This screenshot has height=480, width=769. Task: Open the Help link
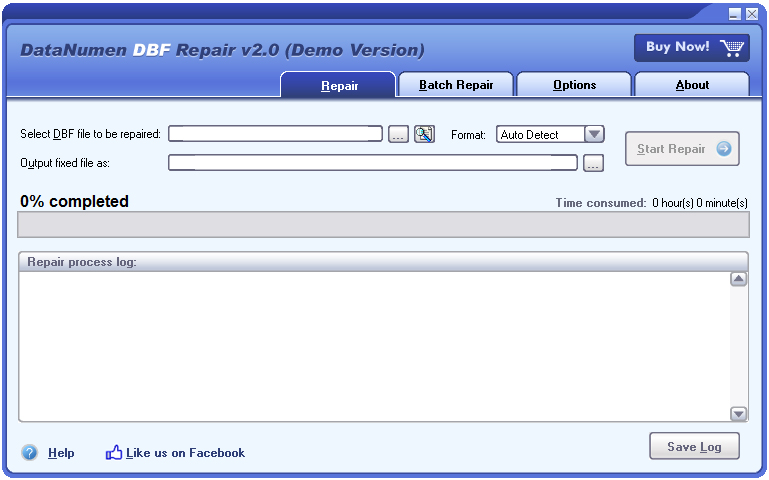pyautogui.click(x=61, y=453)
